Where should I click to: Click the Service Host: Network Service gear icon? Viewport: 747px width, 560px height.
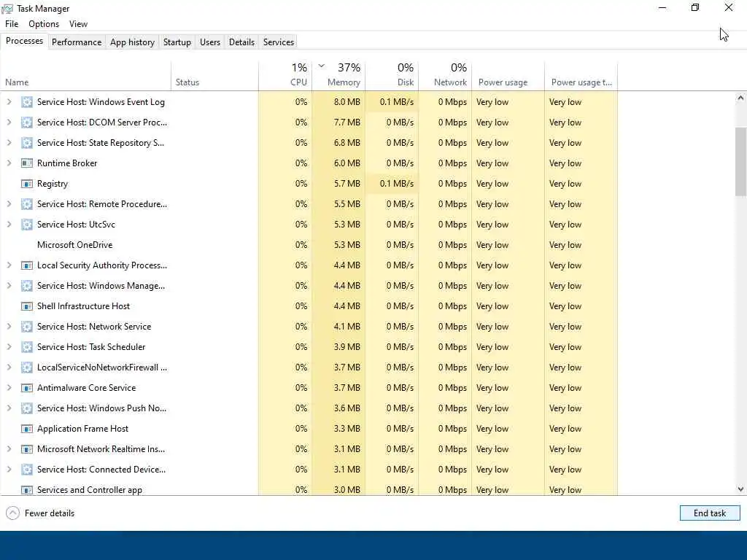point(27,327)
